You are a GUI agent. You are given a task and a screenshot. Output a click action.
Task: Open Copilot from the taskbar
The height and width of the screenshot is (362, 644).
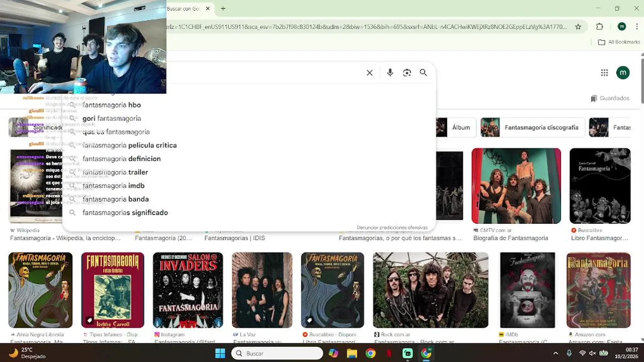coord(333,353)
